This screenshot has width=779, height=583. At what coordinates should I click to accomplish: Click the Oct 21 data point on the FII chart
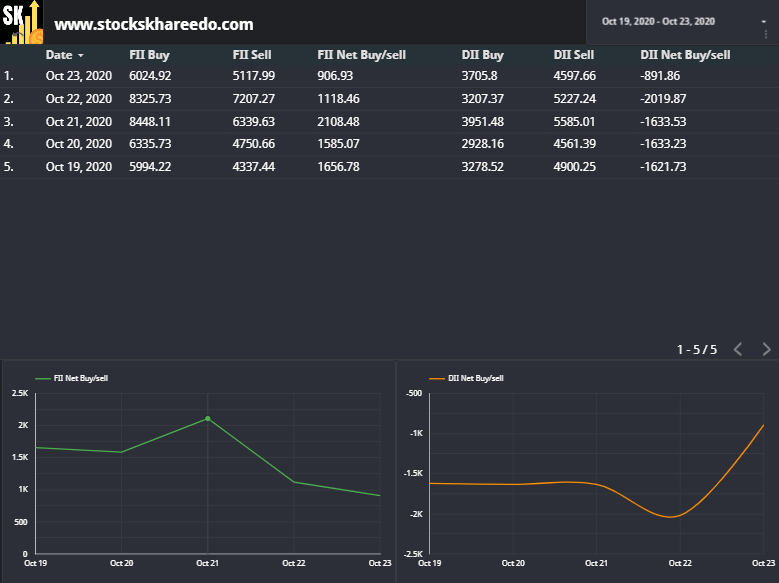coord(208,418)
